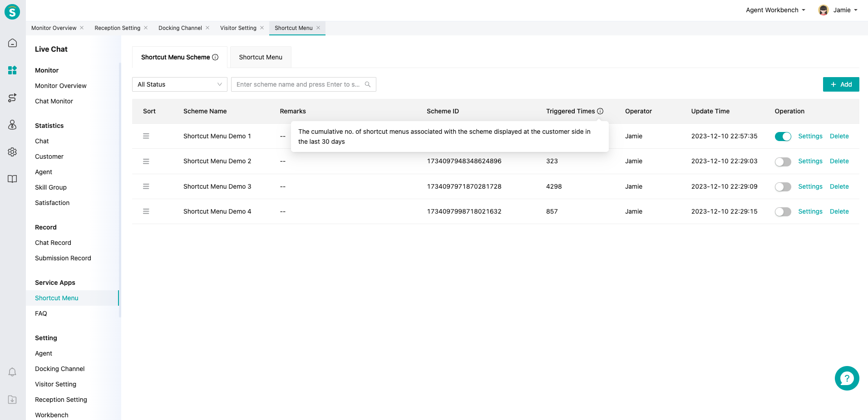Open Settings for Shortcut Menu Demo 2
This screenshot has width=868, height=420.
point(810,161)
